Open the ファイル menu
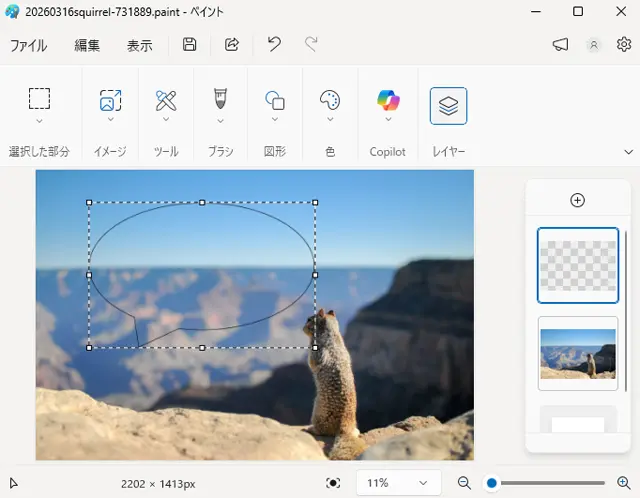 [x=28, y=45]
